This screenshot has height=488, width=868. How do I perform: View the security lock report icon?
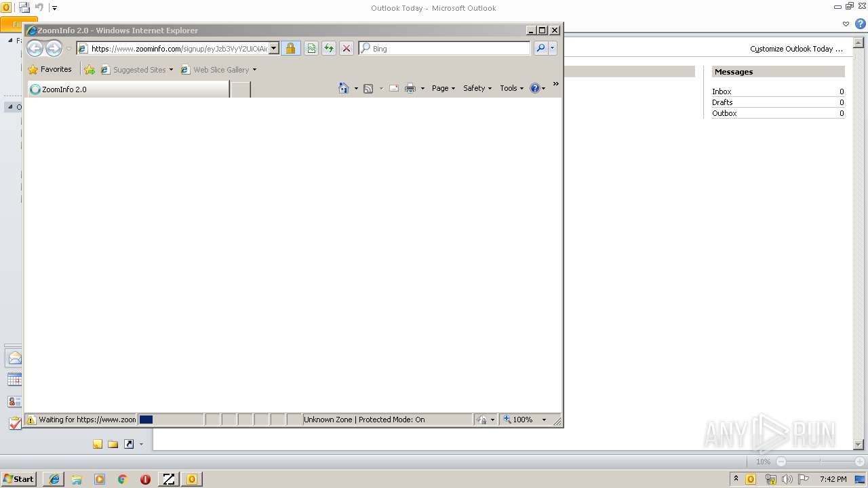[x=290, y=48]
